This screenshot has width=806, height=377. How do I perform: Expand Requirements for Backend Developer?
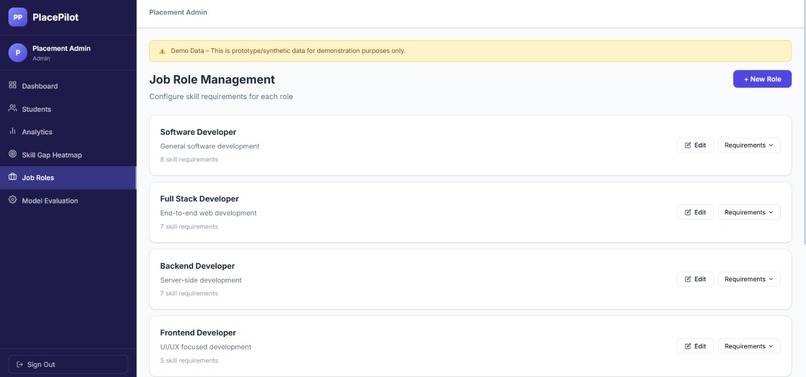(749, 279)
